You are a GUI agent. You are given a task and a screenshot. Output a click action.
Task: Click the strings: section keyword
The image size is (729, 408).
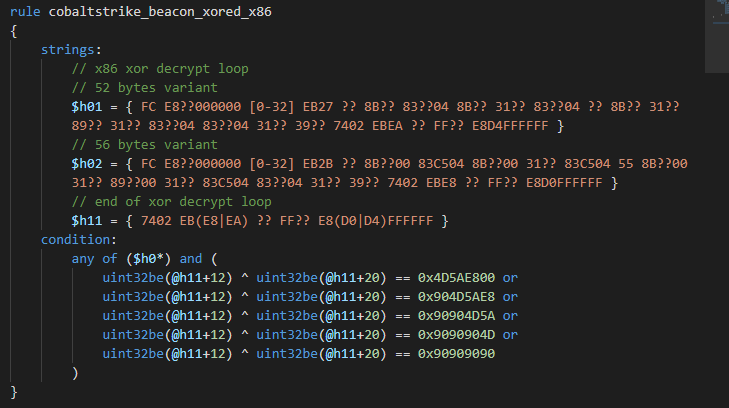(x=71, y=50)
